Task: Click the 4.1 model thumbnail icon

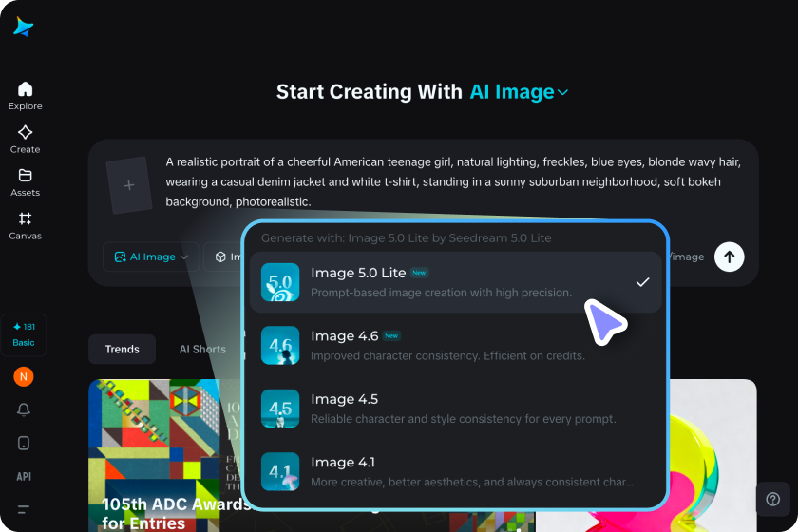Action: coord(280,471)
